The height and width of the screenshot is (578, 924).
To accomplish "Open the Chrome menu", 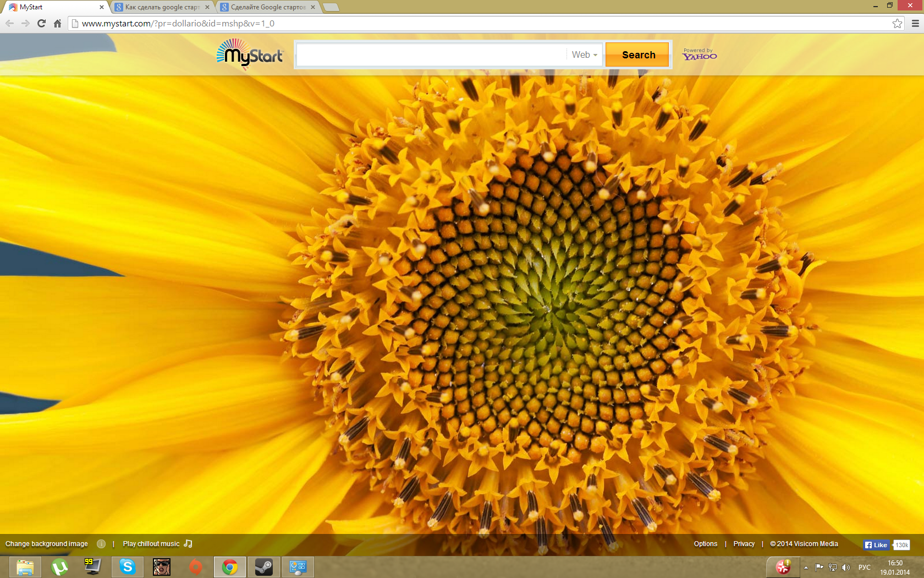I will coord(915,23).
